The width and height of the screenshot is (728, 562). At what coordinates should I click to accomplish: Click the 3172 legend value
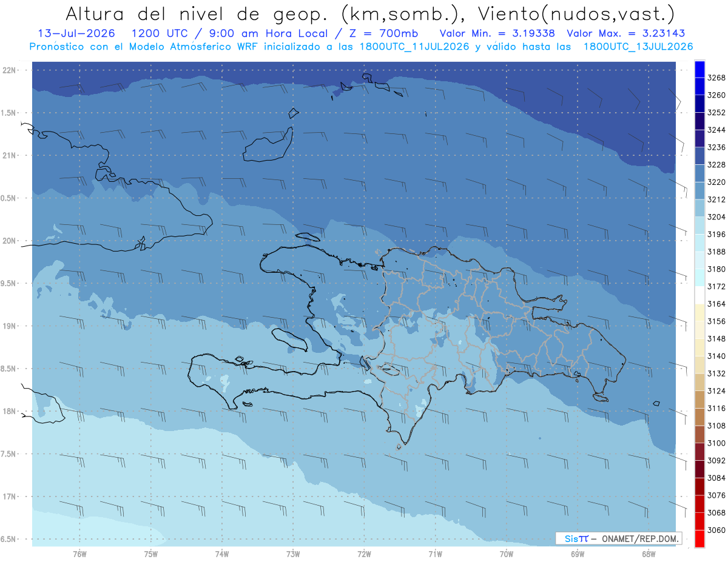click(x=716, y=286)
